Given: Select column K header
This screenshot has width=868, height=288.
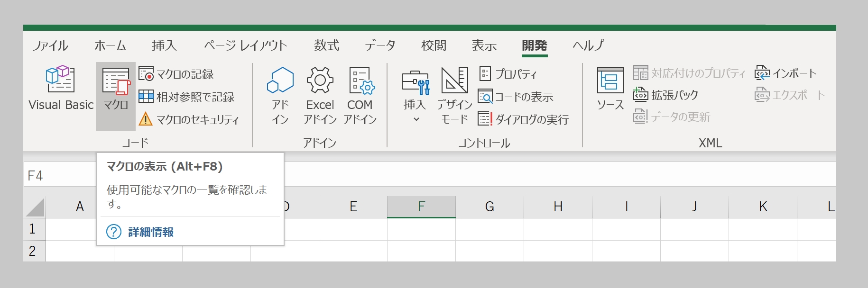Looking at the screenshot, I should (x=763, y=207).
